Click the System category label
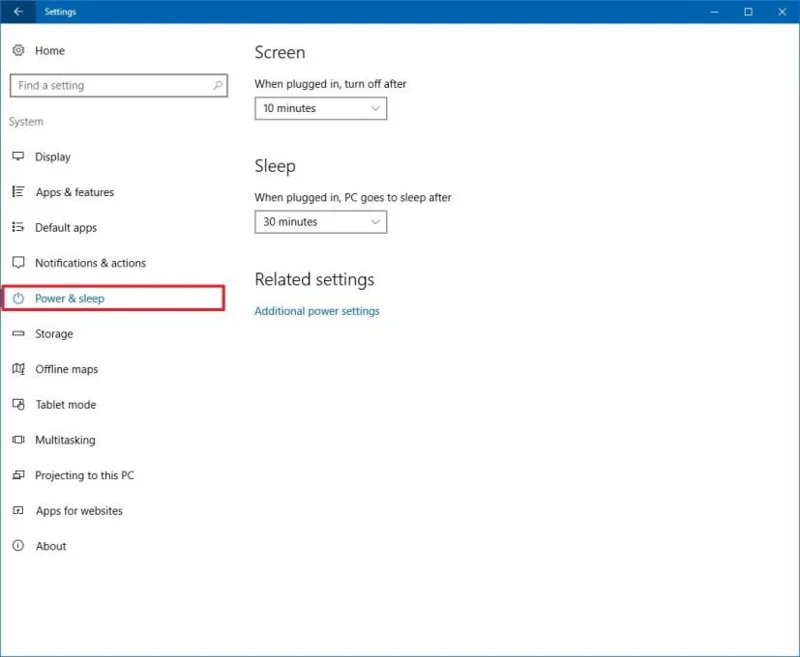The image size is (800, 657). tap(26, 121)
